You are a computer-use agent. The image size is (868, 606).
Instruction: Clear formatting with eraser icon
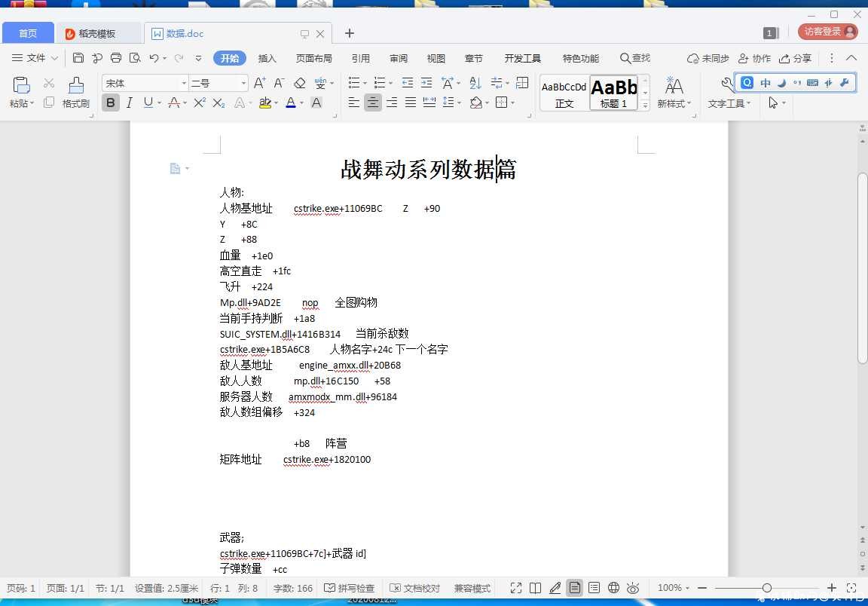(x=299, y=83)
